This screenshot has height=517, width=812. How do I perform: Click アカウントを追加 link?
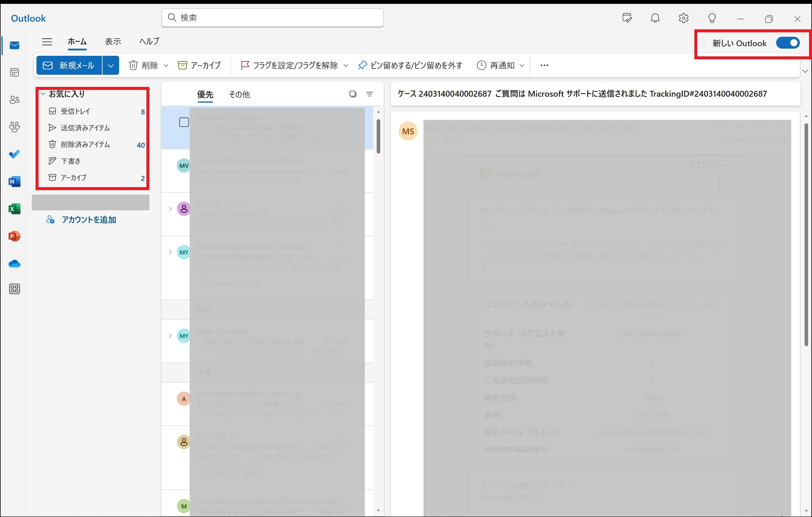89,220
